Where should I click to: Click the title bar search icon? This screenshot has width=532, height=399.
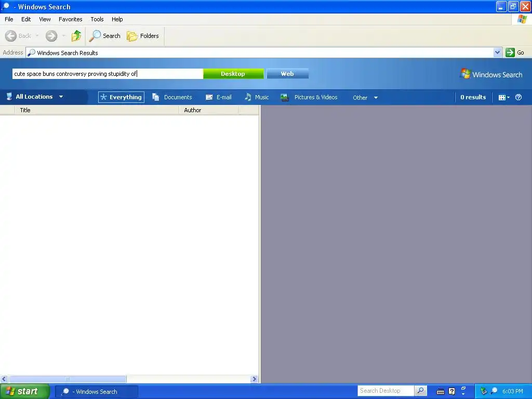[5, 6]
